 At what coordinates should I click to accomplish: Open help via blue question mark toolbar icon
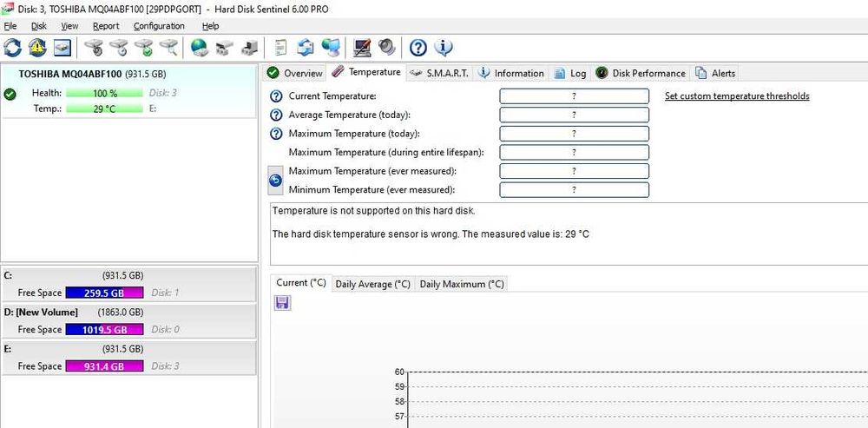point(418,48)
